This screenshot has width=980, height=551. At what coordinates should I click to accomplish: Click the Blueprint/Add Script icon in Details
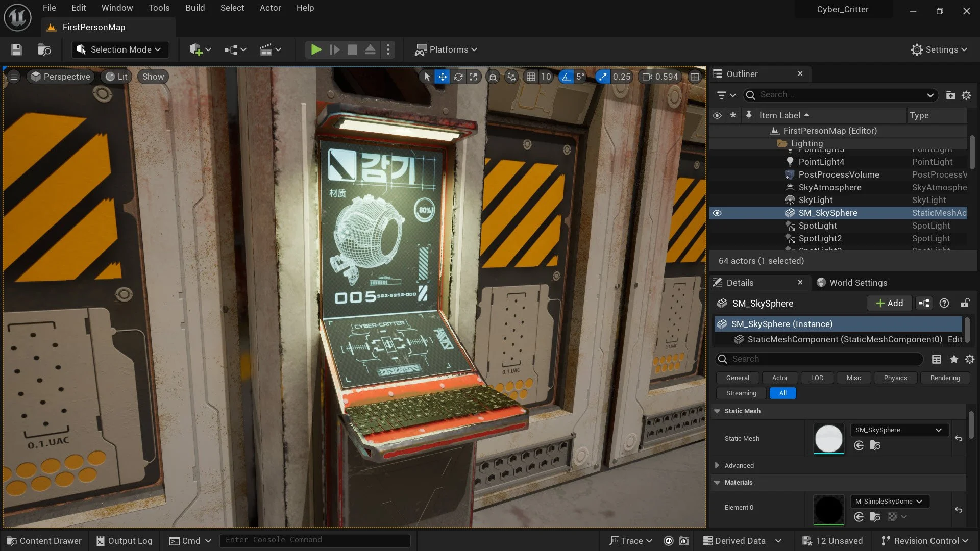click(924, 303)
